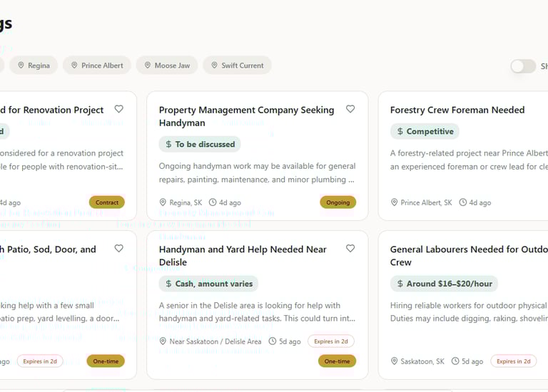This screenshot has height=392, width=548.
Task: Click the Regina filter location pin icon
Action: [21, 66]
